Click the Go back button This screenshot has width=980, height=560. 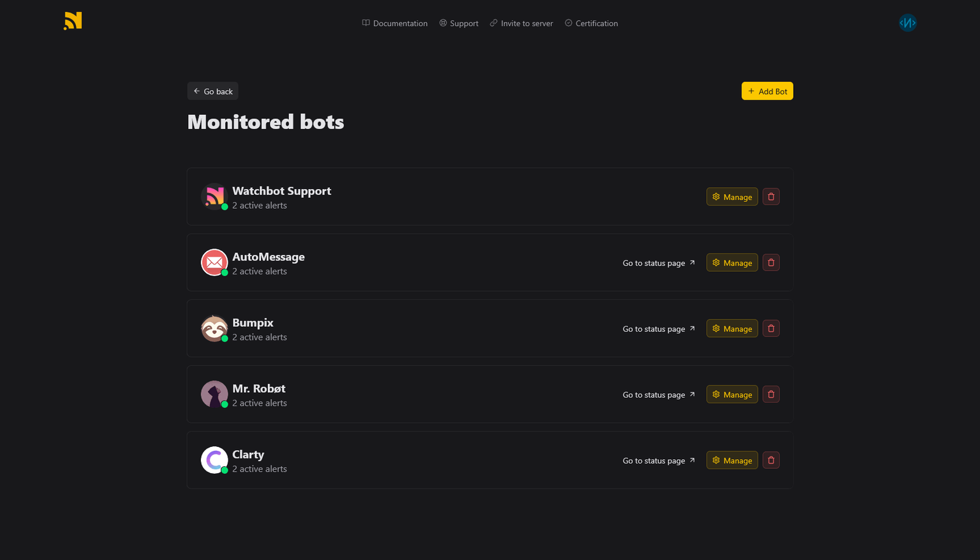213,91
